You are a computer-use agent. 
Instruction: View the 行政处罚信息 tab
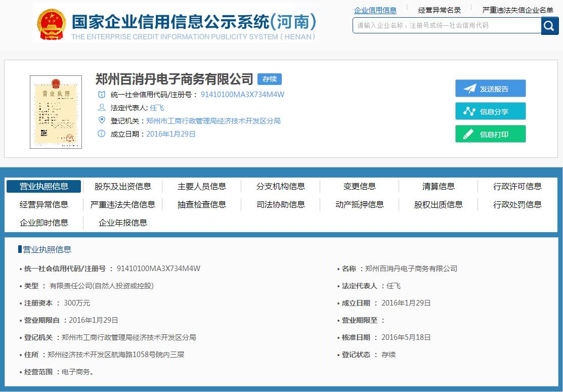tap(517, 204)
